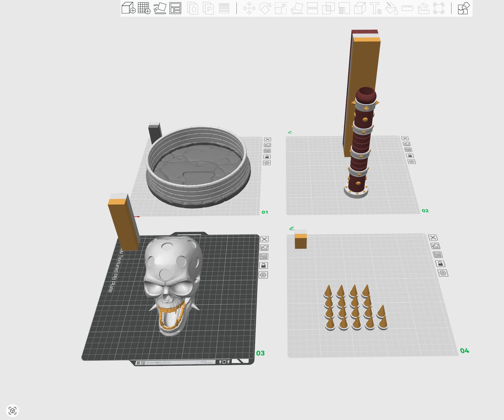Edit plate 04 name pencil icon
The width and height of the screenshot is (504, 420).
(292, 228)
